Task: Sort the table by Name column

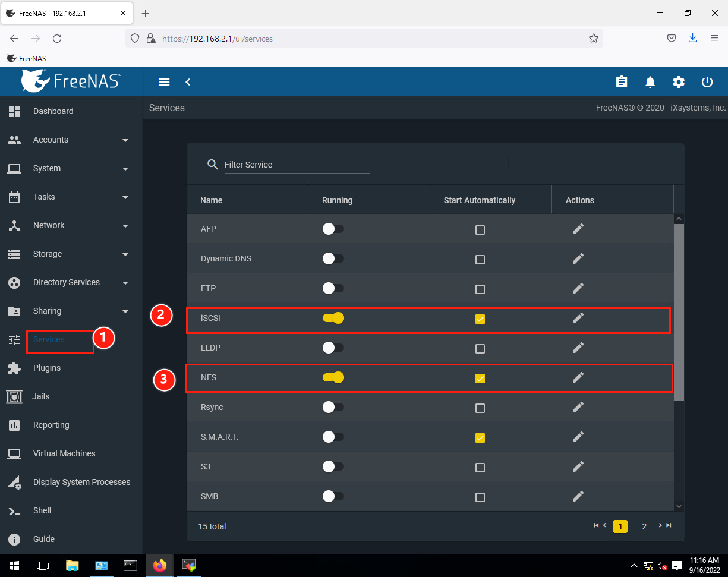Action: [x=212, y=200]
